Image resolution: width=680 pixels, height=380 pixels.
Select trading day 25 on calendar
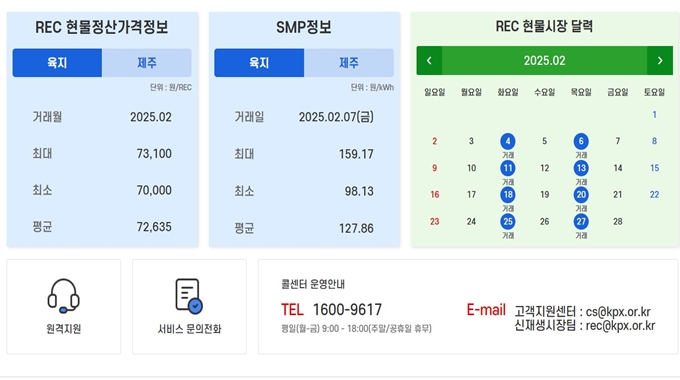(x=508, y=221)
